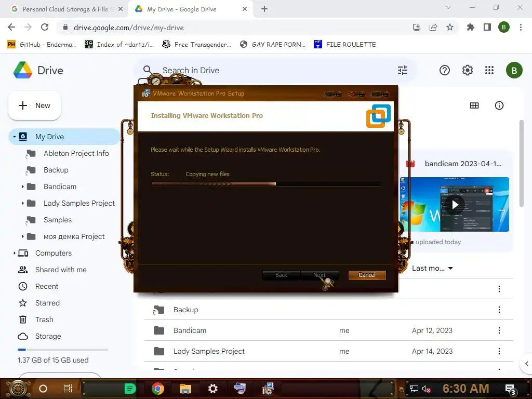Viewport: 532px width, 399px height.
Task: Click the taskbar search circle icon
Action: 43,389
